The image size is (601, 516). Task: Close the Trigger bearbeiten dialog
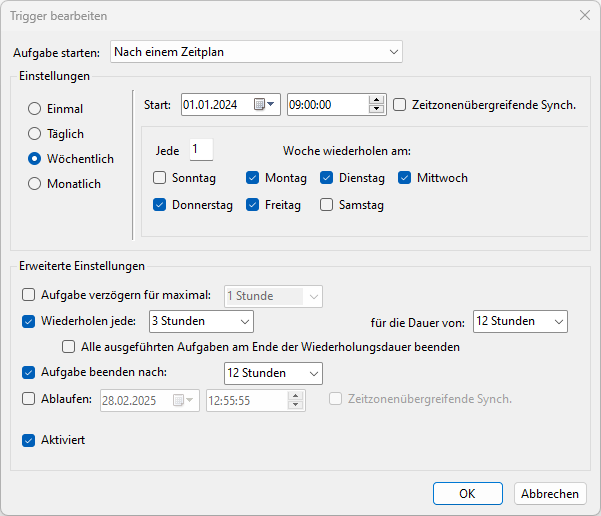[585, 15]
